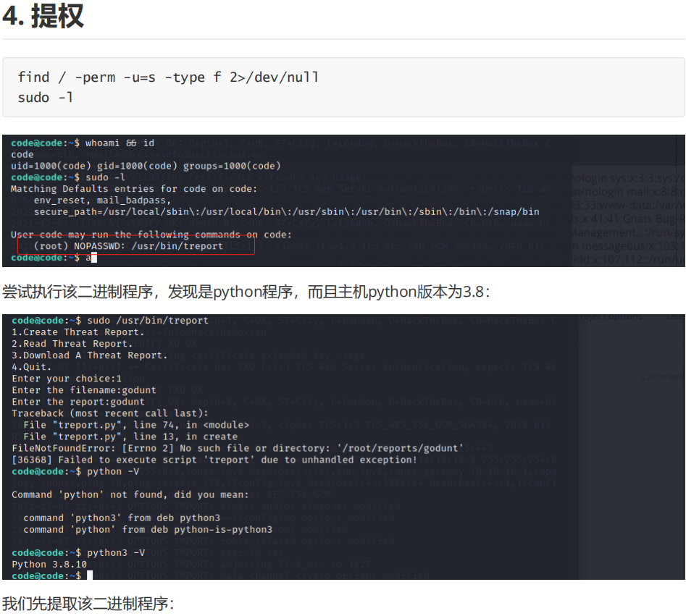Click 'File "treport.py", line 13, in create' line
Viewport: 686px width, 616px height.
[x=130, y=436]
